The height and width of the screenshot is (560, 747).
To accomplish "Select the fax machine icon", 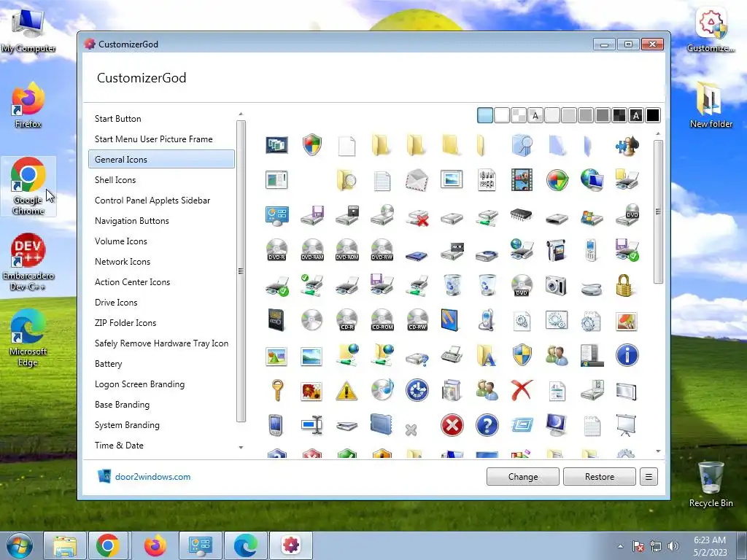I will pyautogui.click(x=452, y=355).
